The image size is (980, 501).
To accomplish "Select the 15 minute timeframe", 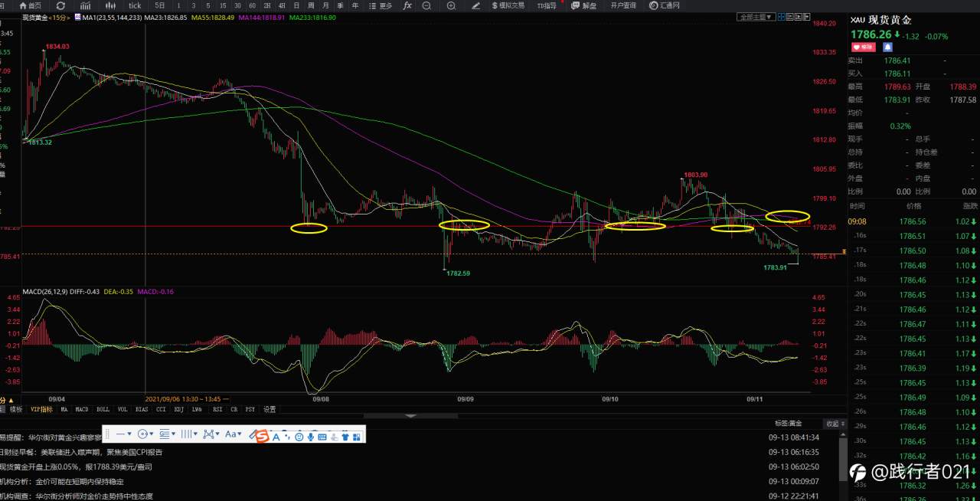I will (223, 5).
